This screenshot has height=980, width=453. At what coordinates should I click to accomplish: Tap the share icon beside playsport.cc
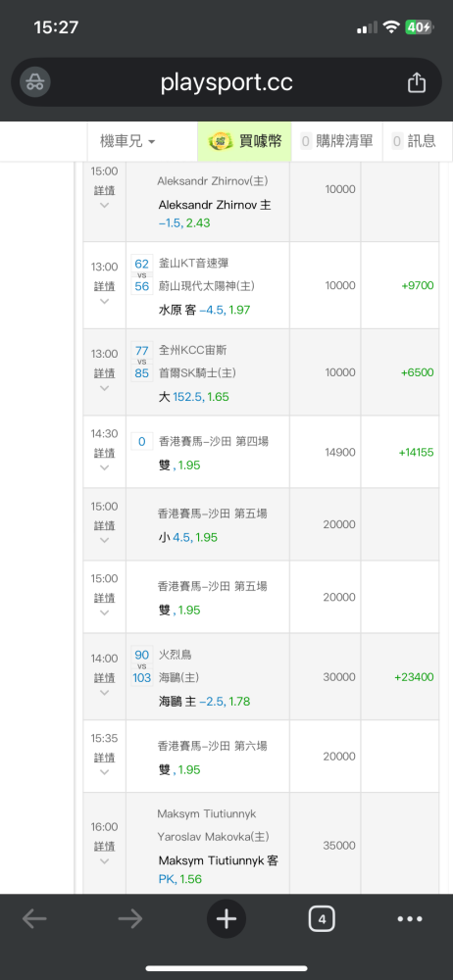coord(417,82)
